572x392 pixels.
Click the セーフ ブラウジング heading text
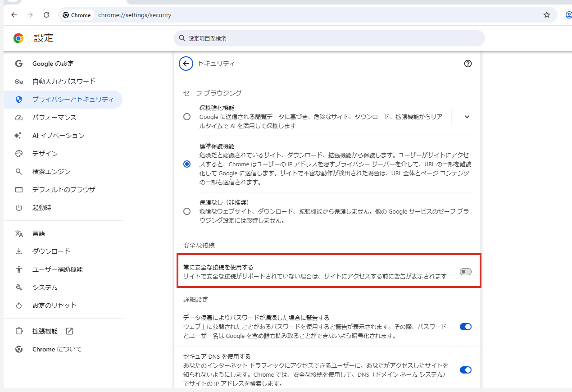pyautogui.click(x=213, y=93)
